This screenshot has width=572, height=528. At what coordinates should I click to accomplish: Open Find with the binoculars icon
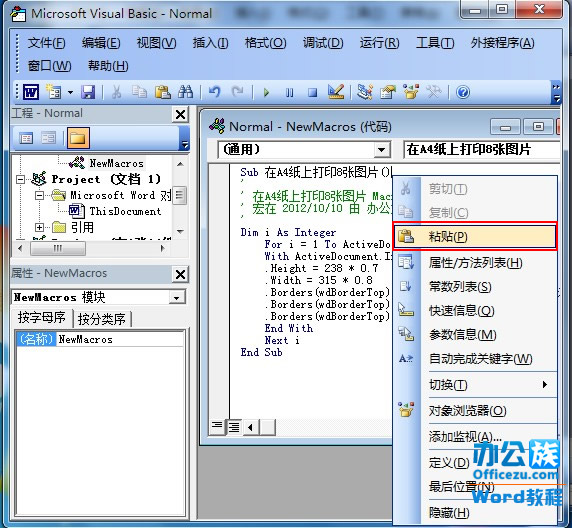coord(186,92)
